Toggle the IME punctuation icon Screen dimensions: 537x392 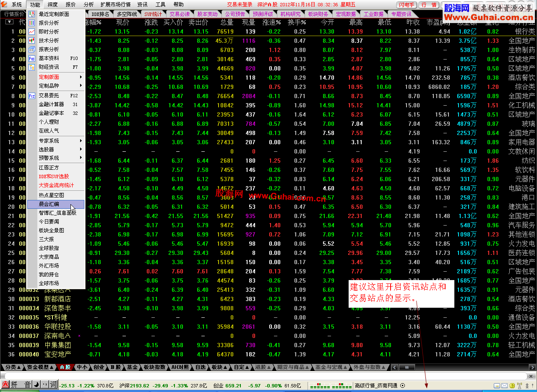click(x=45, y=384)
